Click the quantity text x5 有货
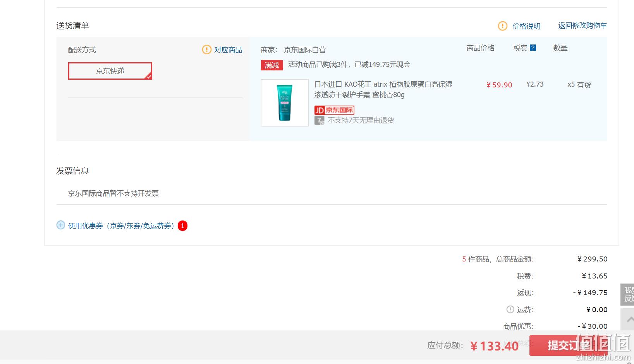Viewport: 634px width, 364px height. 579,85
